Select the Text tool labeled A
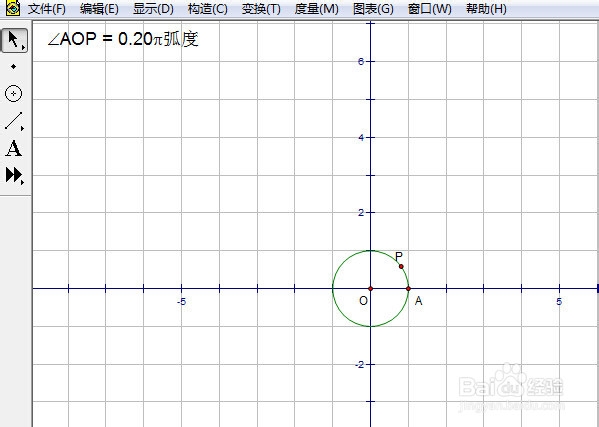 click(x=14, y=148)
